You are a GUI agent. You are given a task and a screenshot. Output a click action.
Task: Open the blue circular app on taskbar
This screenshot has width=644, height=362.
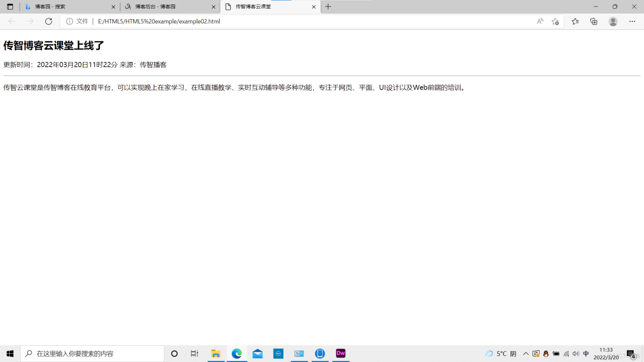(x=320, y=353)
